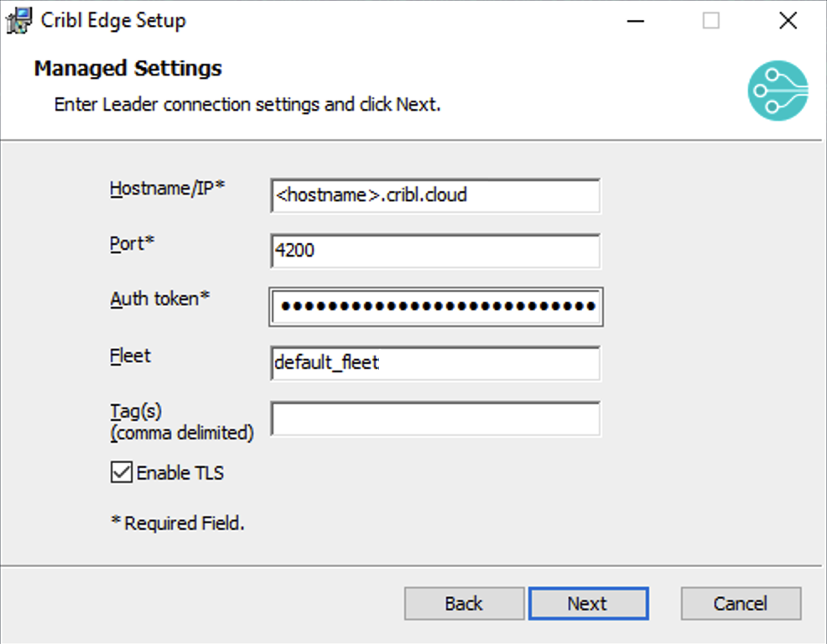Viewport: 827px width, 644px height.
Task: Cancel the setup wizard
Action: [741, 604]
